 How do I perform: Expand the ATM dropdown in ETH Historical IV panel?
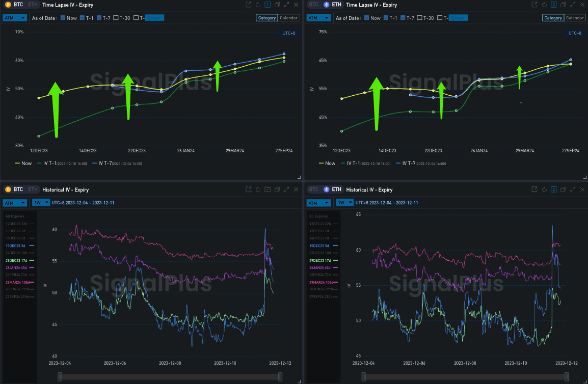tap(319, 203)
